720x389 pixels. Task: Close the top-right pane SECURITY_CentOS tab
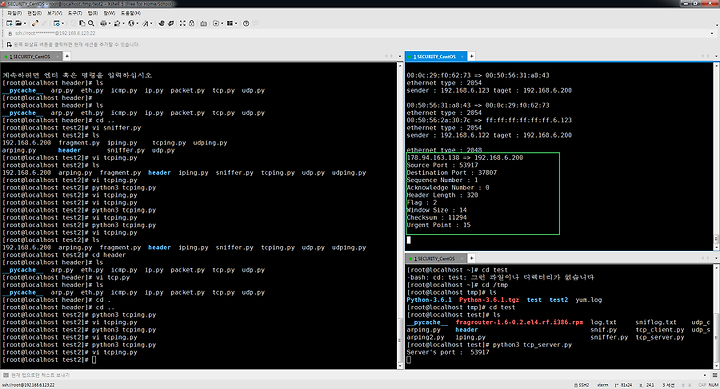tap(462, 56)
